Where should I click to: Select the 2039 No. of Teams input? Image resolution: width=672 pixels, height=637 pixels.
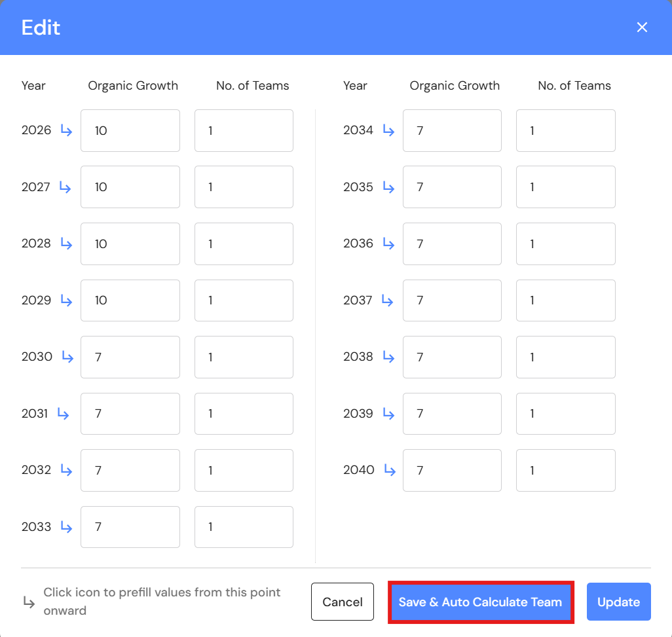565,414
